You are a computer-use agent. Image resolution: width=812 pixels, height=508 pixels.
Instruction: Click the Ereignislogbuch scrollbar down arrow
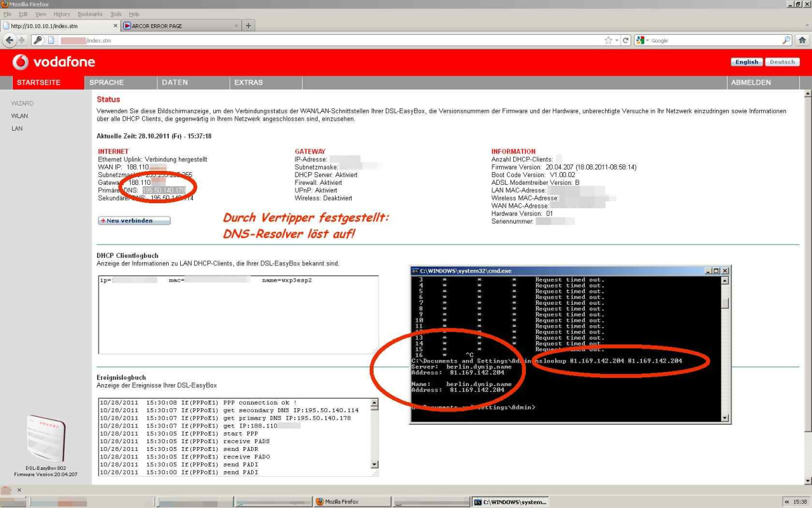[x=374, y=464]
